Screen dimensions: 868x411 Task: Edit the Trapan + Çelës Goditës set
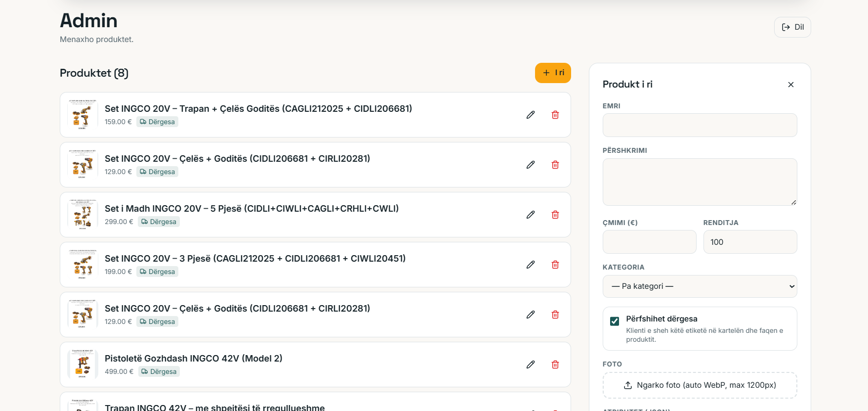[x=531, y=115]
